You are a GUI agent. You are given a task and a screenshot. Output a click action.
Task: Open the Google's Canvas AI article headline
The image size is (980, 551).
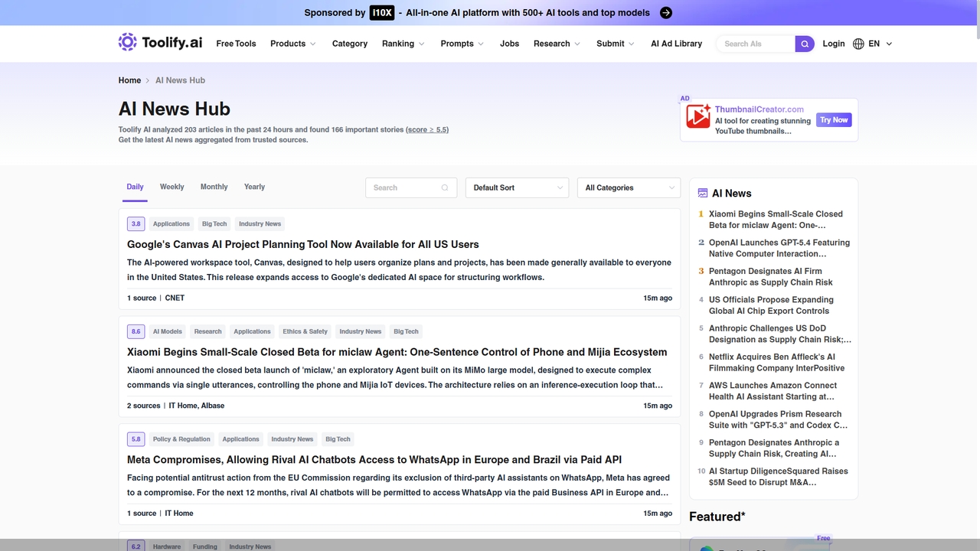click(303, 244)
